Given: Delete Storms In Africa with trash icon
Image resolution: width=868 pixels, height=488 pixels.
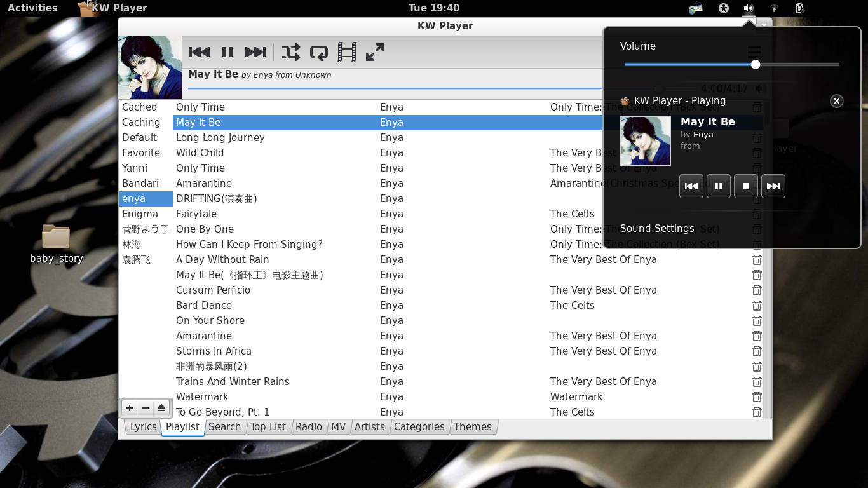Looking at the screenshot, I should (757, 351).
